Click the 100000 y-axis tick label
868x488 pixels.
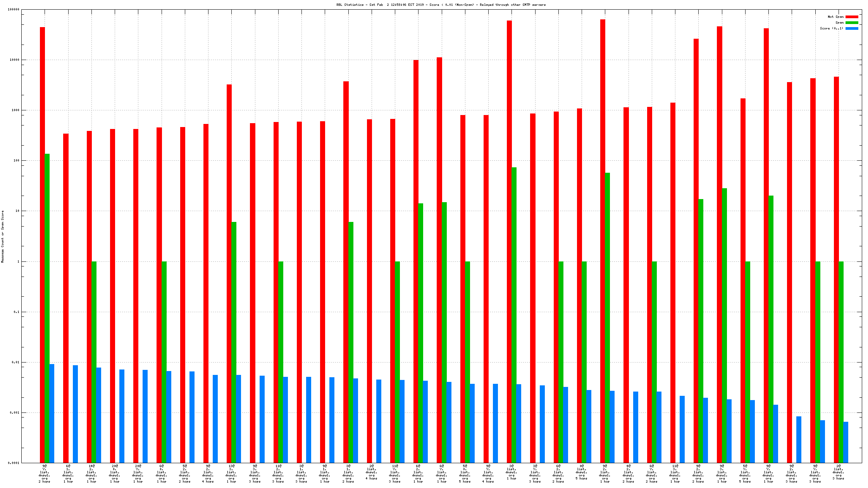[14, 9]
